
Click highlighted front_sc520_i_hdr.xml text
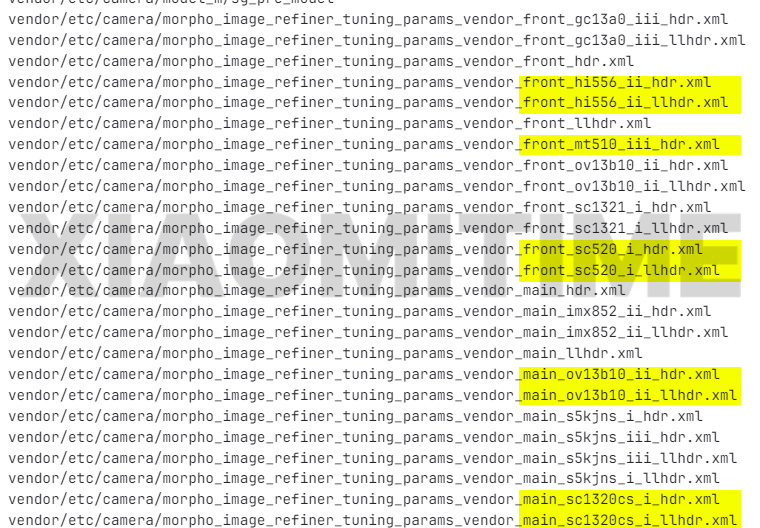pos(612,249)
